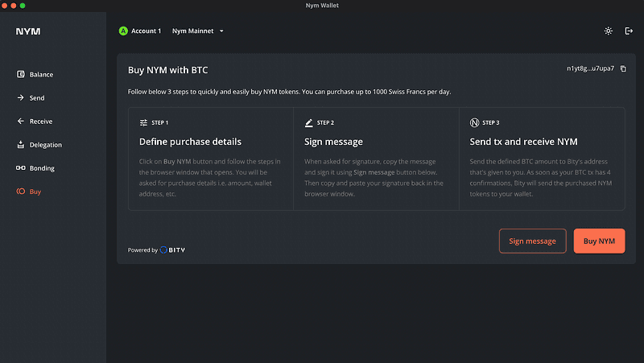Toggle light mode with sun icon
644x363 pixels.
609,31
